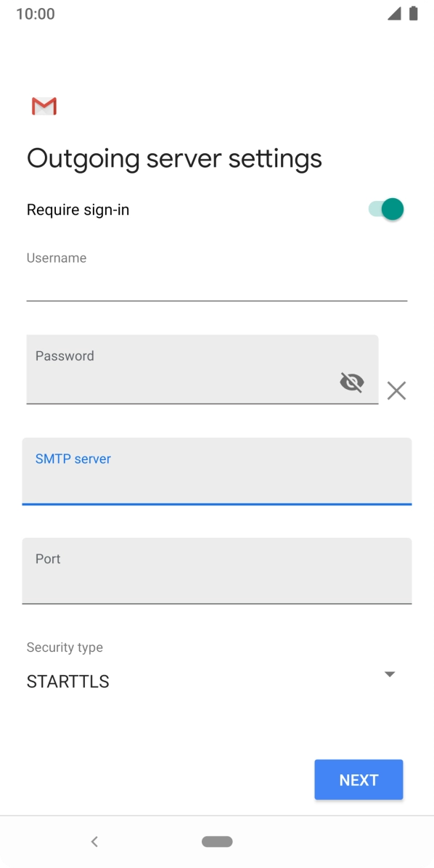
Task: Select the Wi-Fi indicator in the status bar
Action: click(x=396, y=12)
